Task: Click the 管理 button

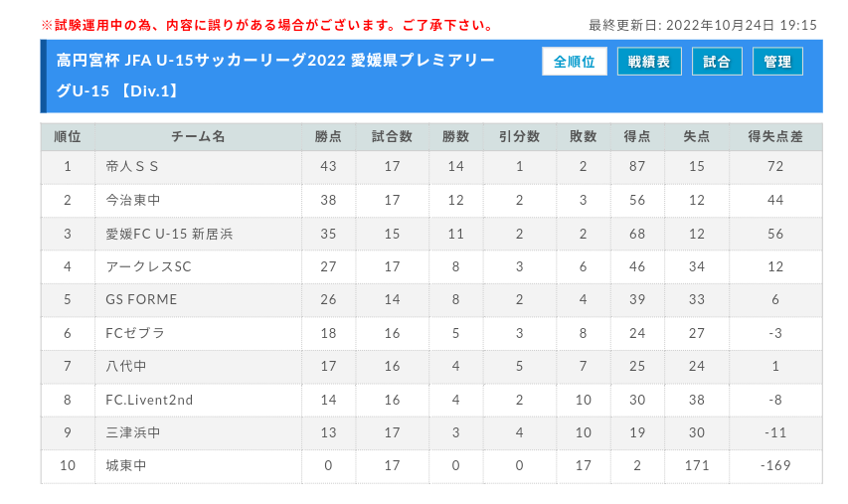Action: [777, 62]
